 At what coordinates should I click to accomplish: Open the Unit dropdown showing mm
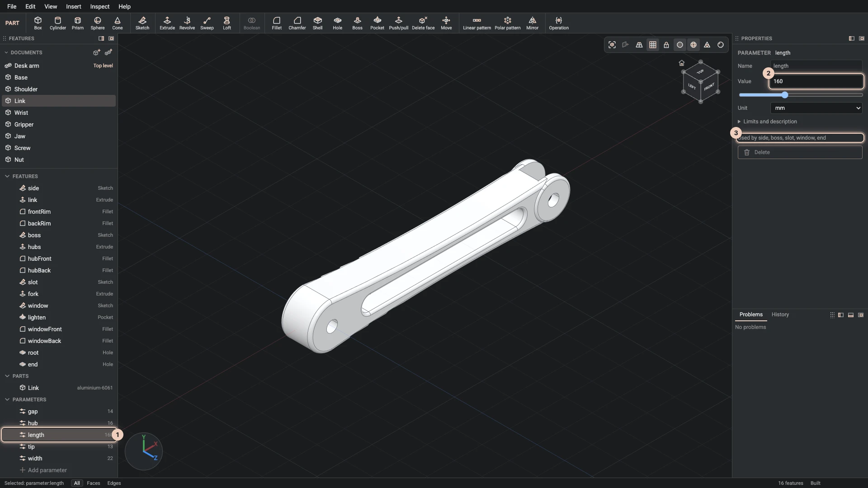point(816,108)
